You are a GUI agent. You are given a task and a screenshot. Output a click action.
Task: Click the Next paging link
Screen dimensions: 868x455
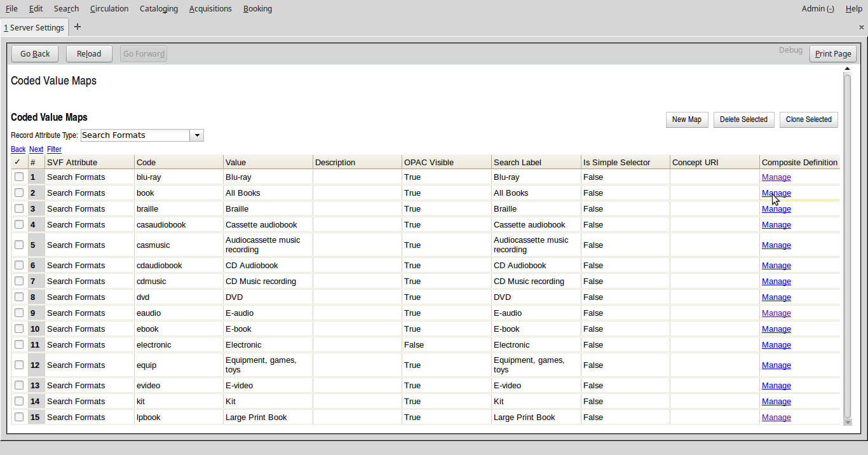[36, 149]
